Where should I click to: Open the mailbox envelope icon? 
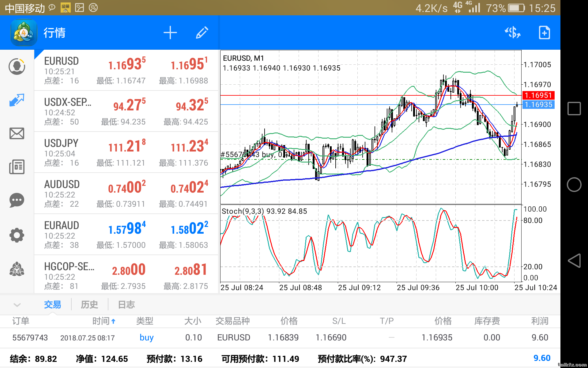(x=17, y=133)
